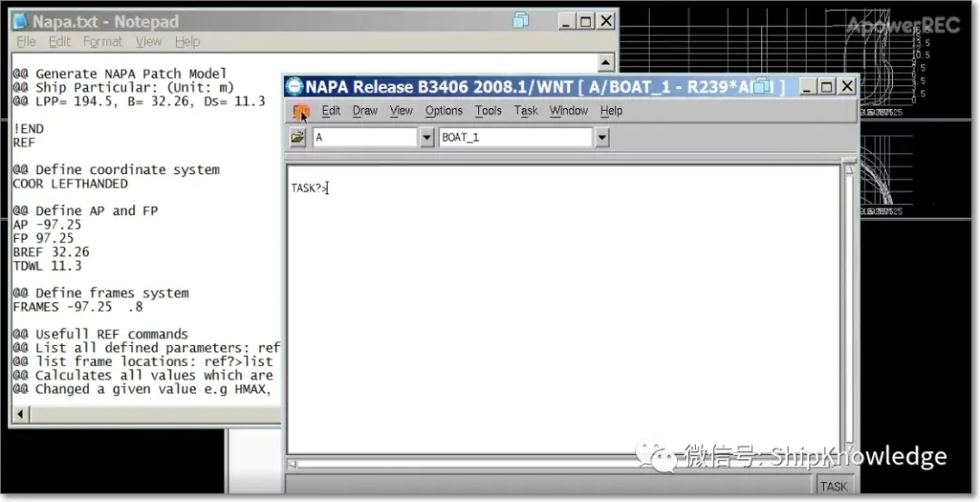The width and height of the screenshot is (980, 502).
Task: Click the line COOR LEFTHANDED in Notepad
Action: click(70, 183)
